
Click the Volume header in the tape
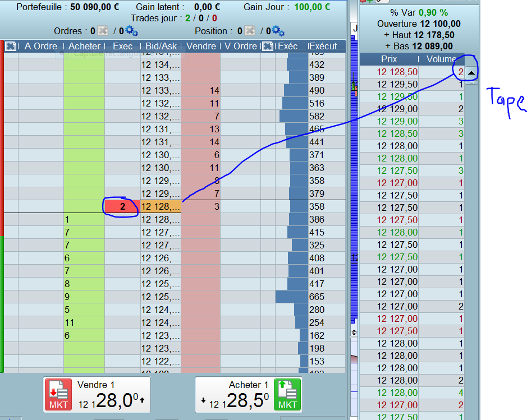pos(441,59)
